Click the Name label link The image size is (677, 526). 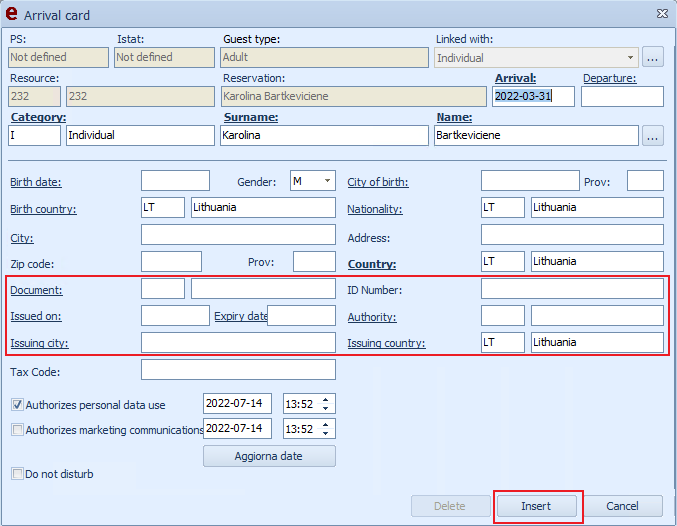tap(454, 117)
